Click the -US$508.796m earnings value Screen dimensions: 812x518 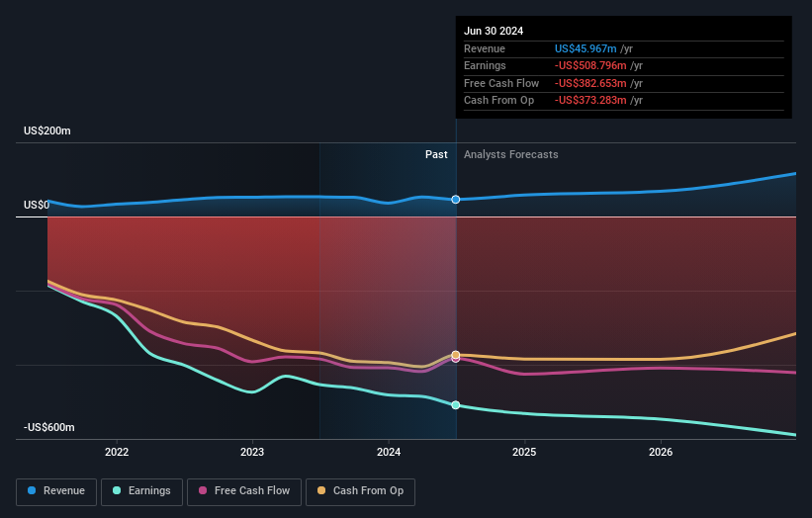tap(590, 65)
